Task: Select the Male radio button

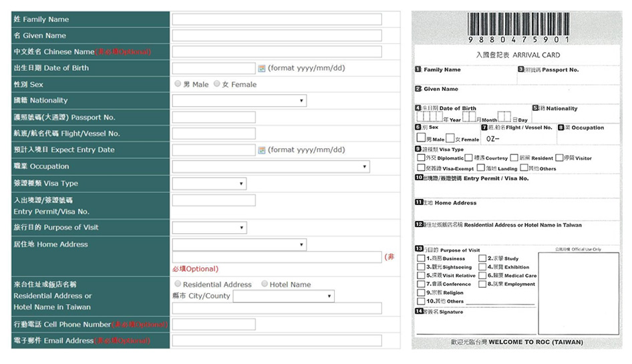Action: click(x=178, y=84)
